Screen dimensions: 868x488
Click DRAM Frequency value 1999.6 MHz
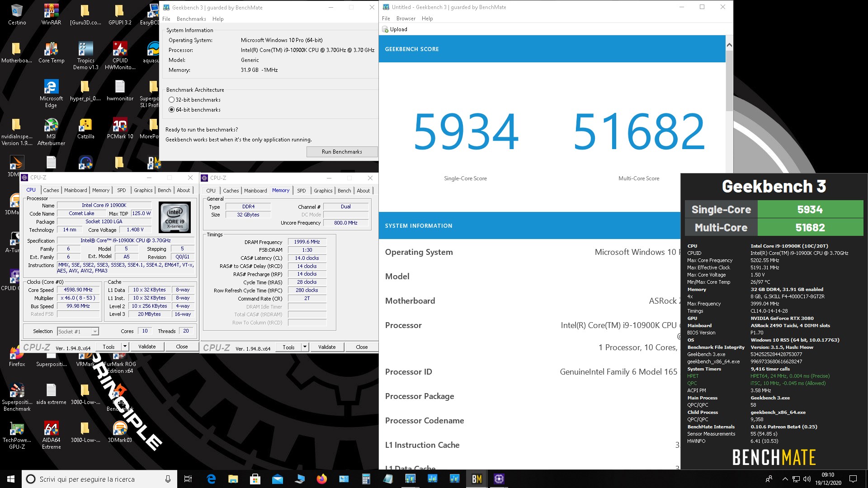coord(307,242)
